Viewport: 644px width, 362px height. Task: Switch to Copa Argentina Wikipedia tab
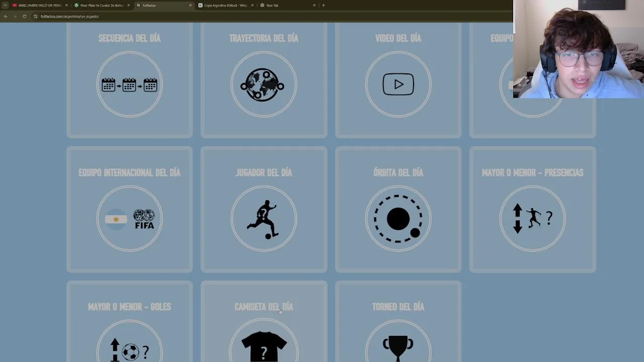[x=225, y=5]
